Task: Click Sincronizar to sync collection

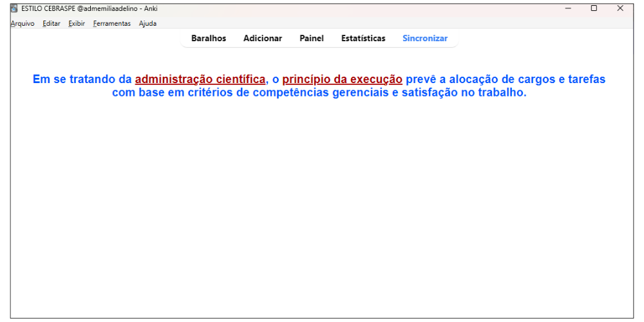Action: (425, 39)
